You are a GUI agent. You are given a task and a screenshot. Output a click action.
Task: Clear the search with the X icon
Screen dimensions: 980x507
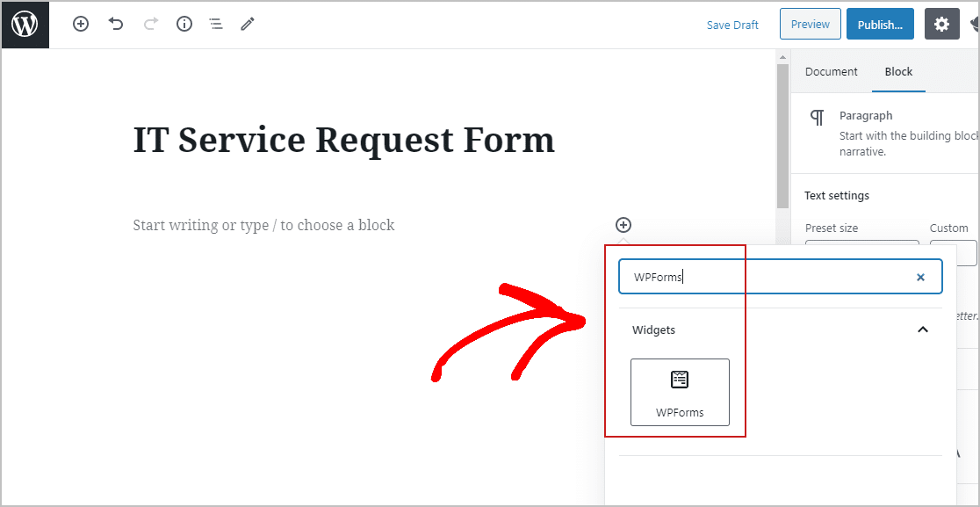(x=920, y=276)
